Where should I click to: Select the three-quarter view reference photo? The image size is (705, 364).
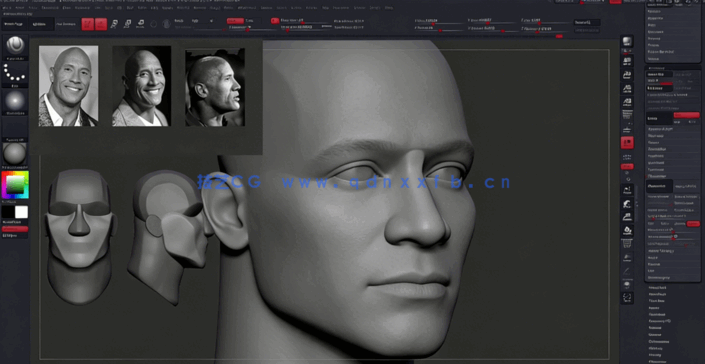(x=142, y=86)
